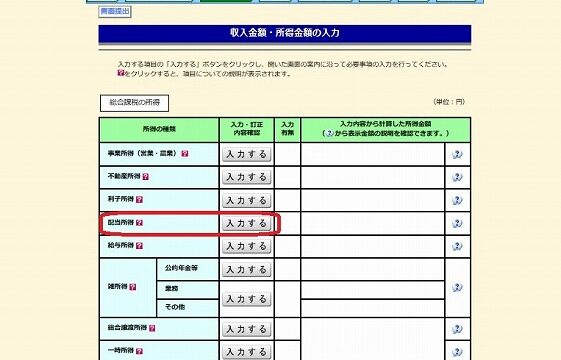
Task: Click the 取入金額・所得金額の入力 page title
Action: pyautogui.click(x=285, y=33)
